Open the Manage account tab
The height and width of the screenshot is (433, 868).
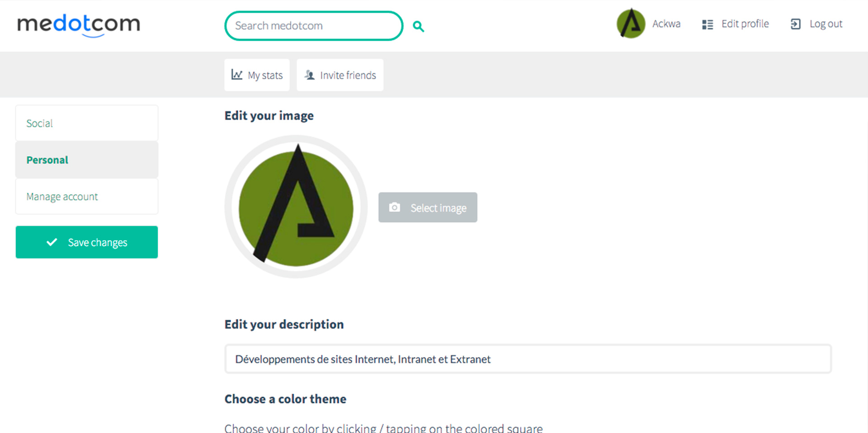87,196
